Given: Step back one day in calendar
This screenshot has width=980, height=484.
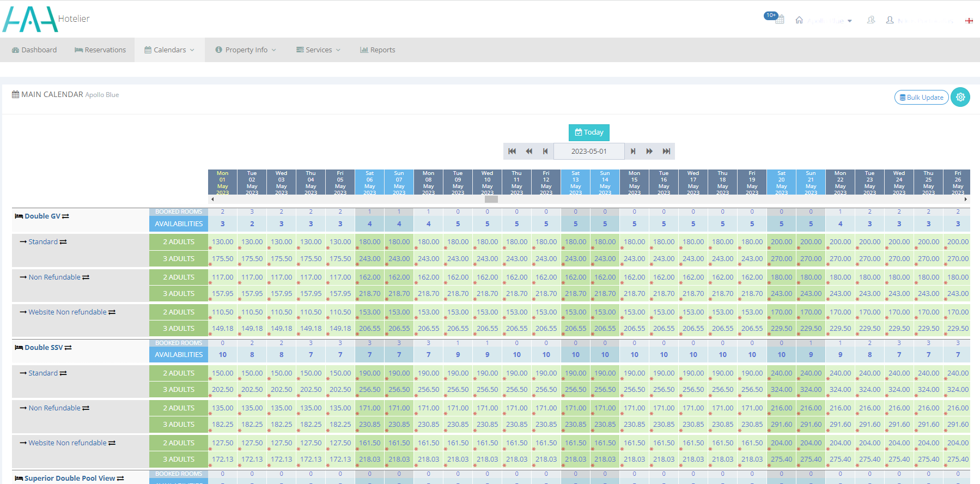Looking at the screenshot, I should [x=545, y=151].
